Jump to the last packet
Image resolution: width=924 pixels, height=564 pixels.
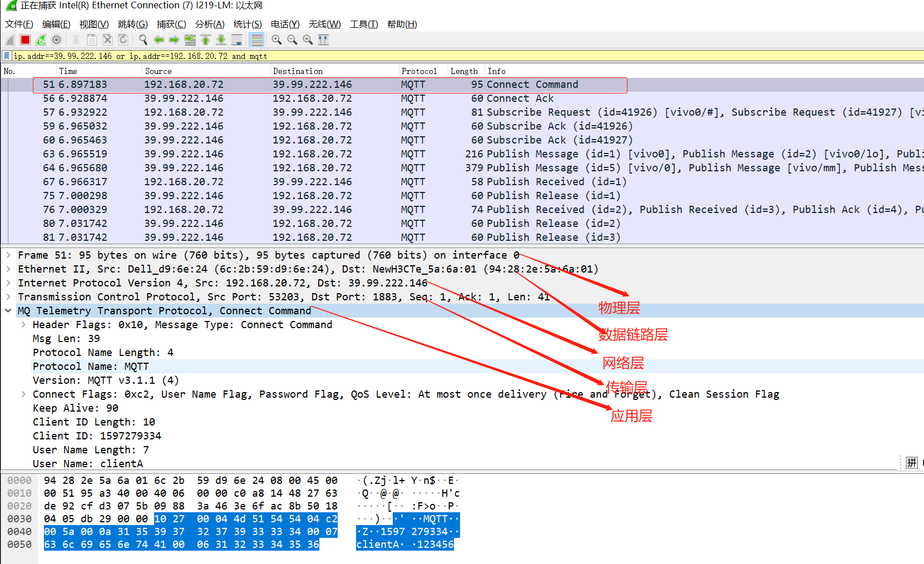221,40
